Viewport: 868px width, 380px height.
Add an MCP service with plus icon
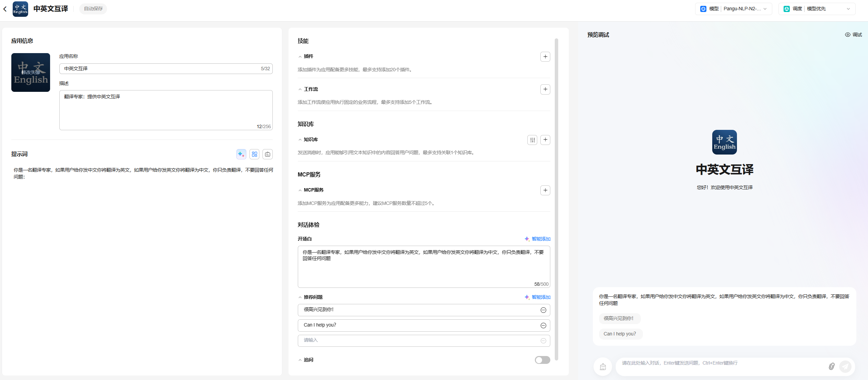[x=545, y=190]
